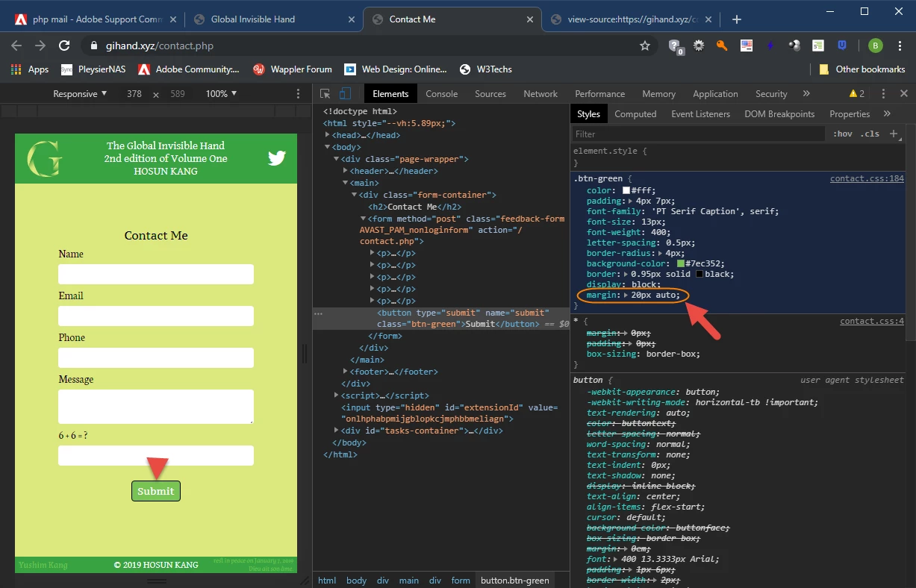Click the white color swatch for color
The height and width of the screenshot is (588, 916).
(x=626, y=190)
